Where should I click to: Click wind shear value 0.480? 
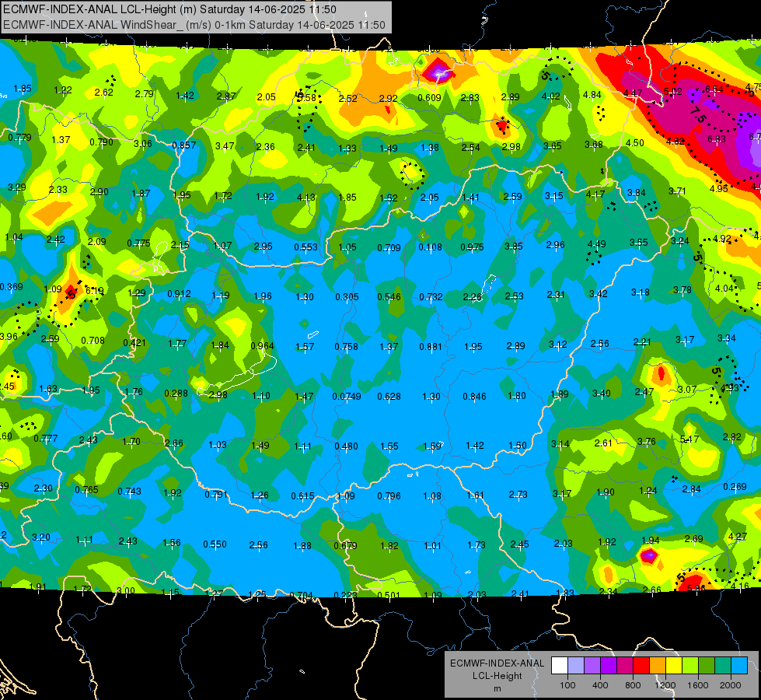[x=346, y=446]
